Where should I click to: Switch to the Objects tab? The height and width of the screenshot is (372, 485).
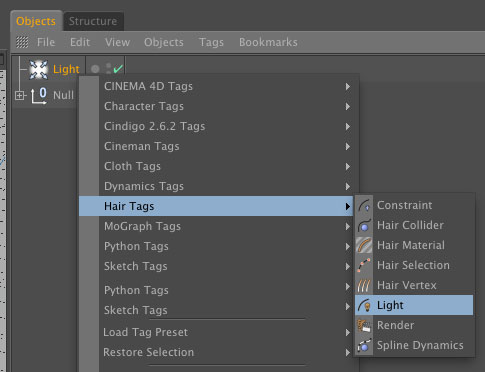pyautogui.click(x=36, y=21)
